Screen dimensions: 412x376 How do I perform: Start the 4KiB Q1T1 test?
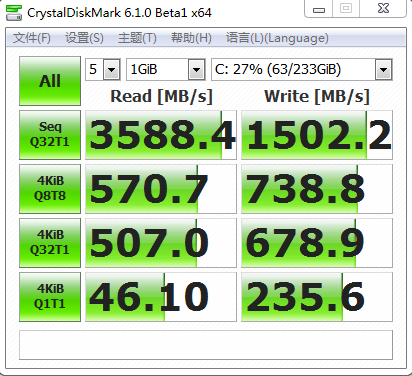click(x=50, y=297)
